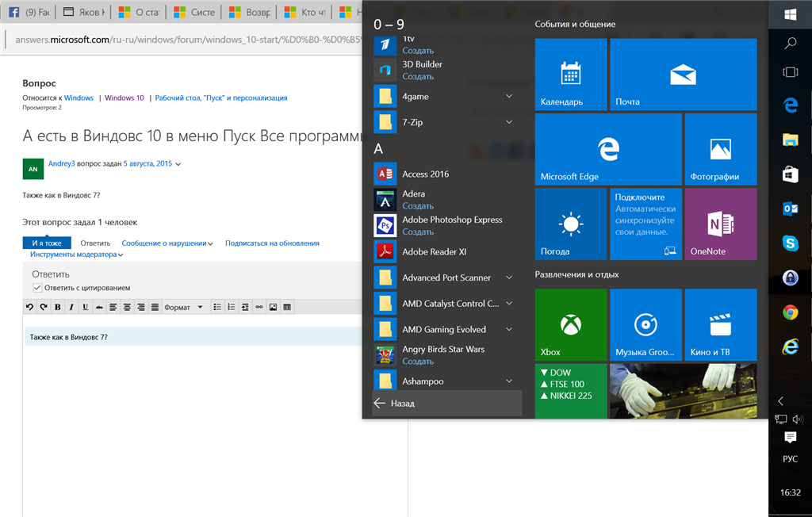Switch to the 'Яков' browser tab
The height and width of the screenshot is (517, 812).
(83, 12)
